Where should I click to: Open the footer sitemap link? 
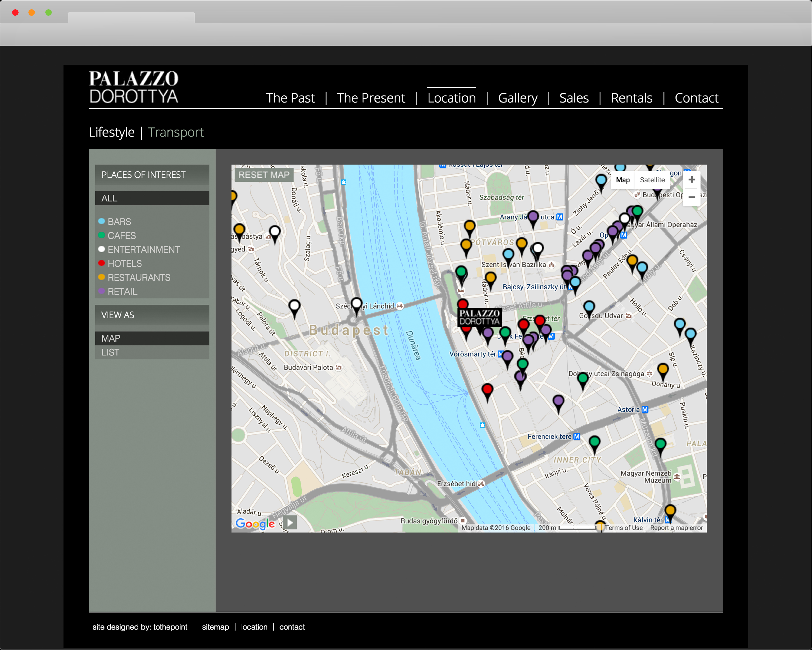coord(215,627)
